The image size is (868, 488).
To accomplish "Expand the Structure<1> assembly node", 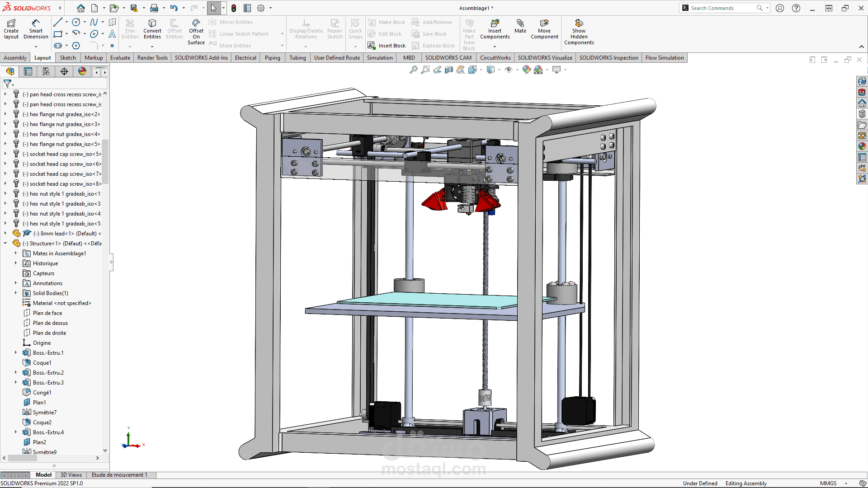I will click(5, 243).
